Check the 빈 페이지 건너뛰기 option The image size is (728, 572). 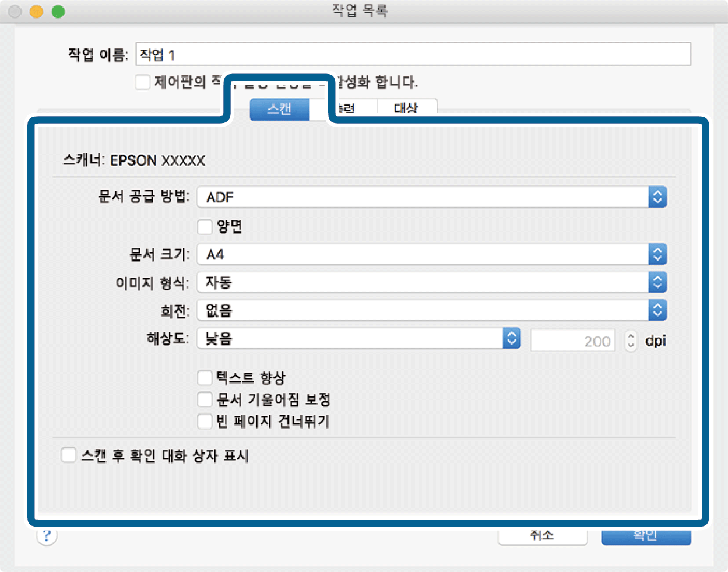tap(205, 421)
